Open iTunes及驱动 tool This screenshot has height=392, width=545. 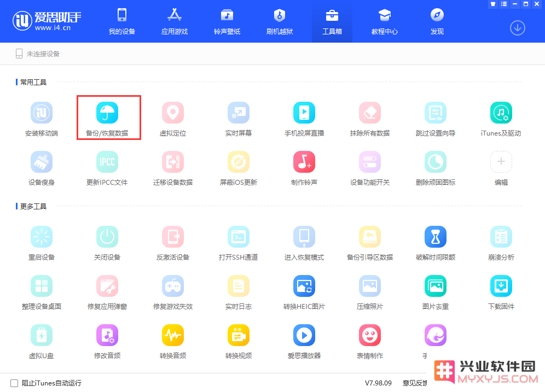(501, 119)
